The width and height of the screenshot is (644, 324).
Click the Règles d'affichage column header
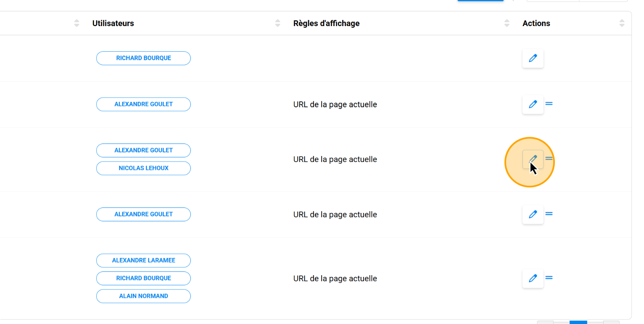[326, 24]
